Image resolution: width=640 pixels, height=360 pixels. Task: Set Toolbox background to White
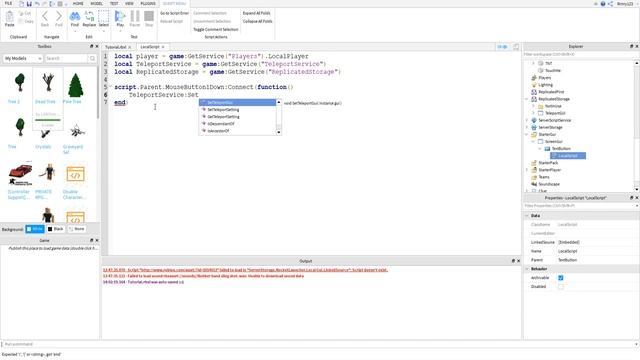point(35,229)
